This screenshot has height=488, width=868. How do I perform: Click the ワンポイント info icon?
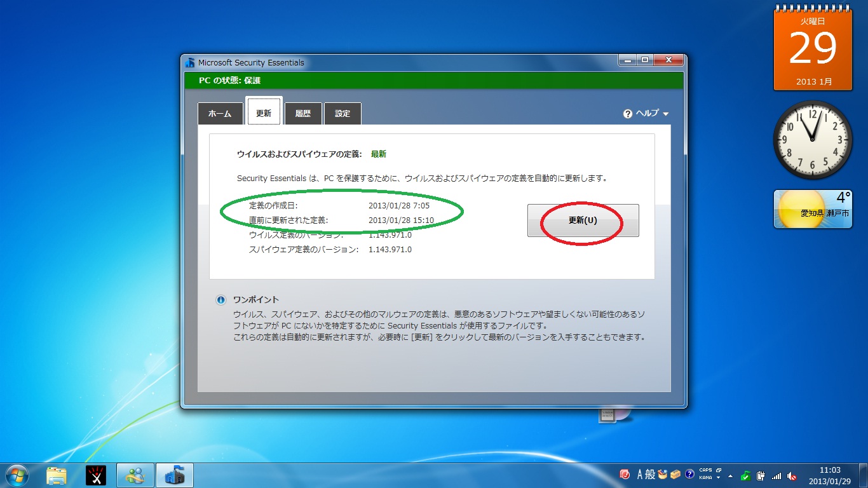click(x=220, y=300)
